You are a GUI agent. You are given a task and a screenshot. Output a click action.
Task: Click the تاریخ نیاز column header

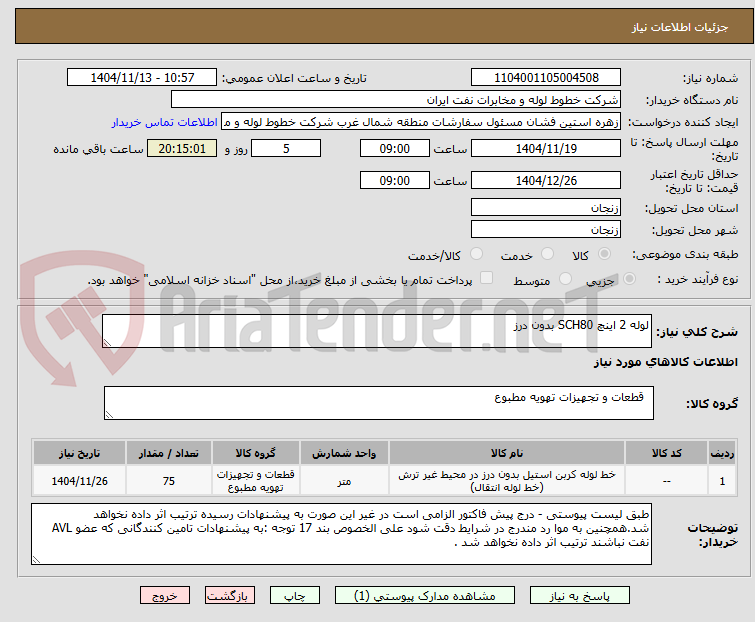point(79,453)
